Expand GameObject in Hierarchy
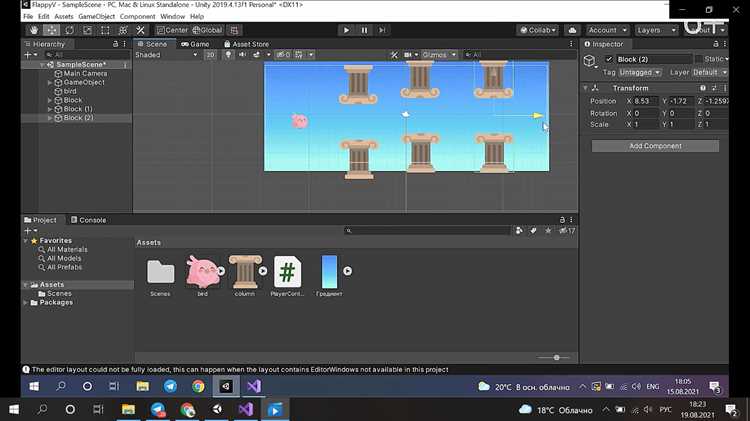The image size is (750, 421). point(50,82)
